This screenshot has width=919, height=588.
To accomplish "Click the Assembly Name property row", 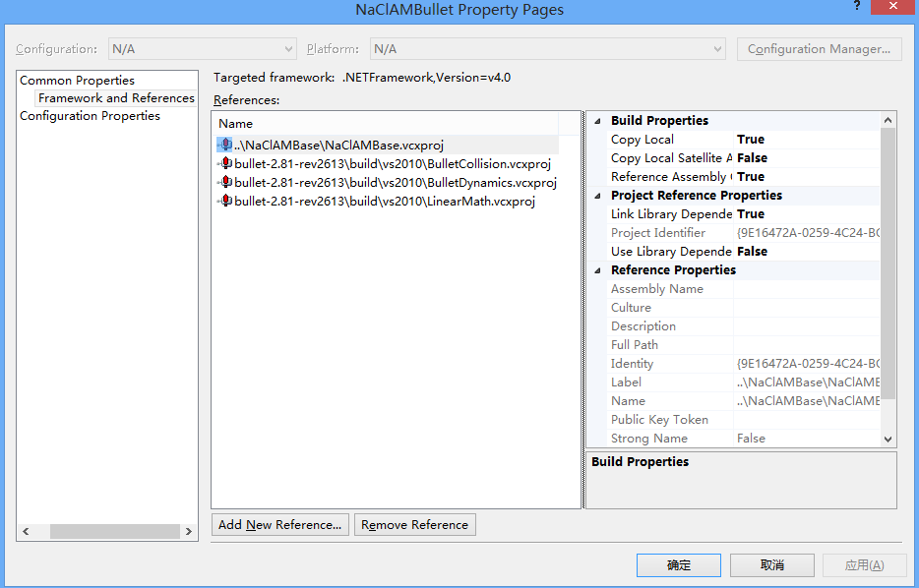I will click(x=743, y=289).
